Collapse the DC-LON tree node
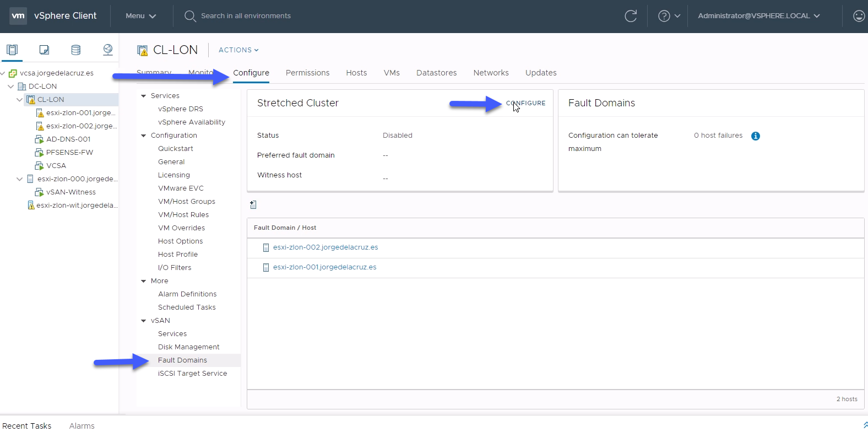The height and width of the screenshot is (432, 868). coord(11,87)
